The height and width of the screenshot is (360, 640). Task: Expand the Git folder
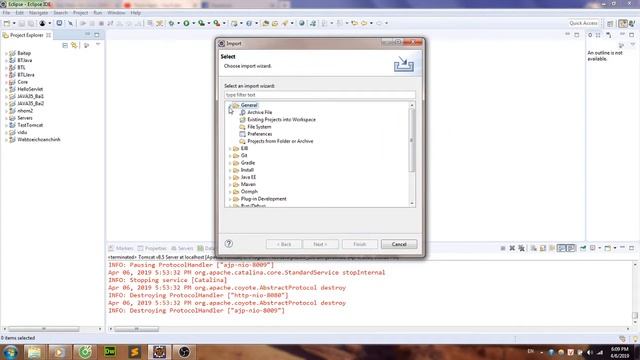click(230, 156)
